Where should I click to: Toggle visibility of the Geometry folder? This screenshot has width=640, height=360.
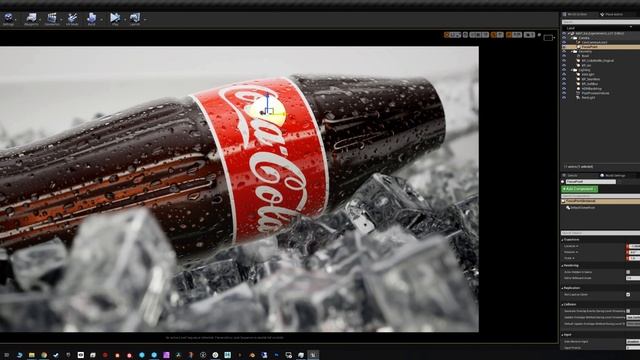click(564, 51)
